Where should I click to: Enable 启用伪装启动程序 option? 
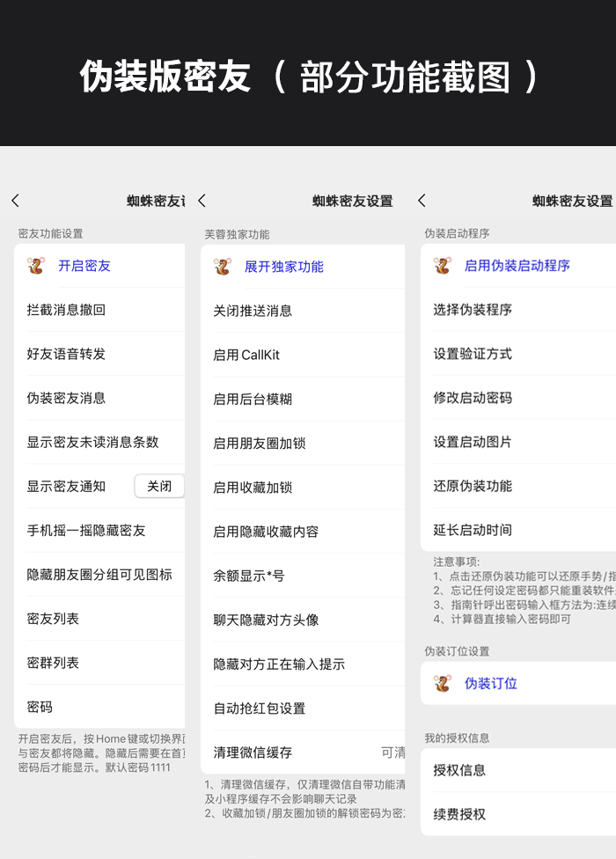click(517, 266)
